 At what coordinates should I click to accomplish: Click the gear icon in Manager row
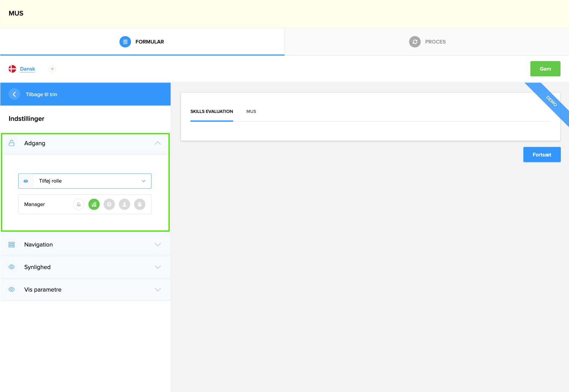(x=109, y=204)
